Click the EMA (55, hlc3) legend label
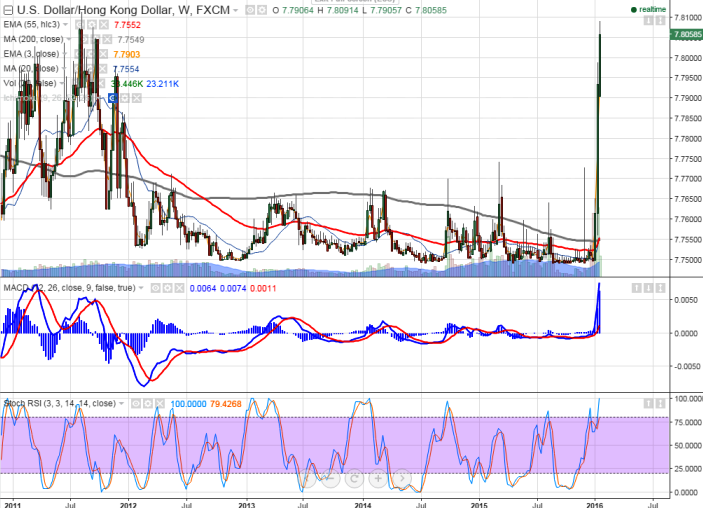Screen dimensions: 703x508 coord(31,25)
